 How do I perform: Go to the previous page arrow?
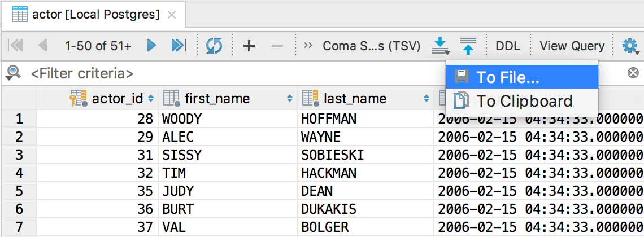click(42, 46)
